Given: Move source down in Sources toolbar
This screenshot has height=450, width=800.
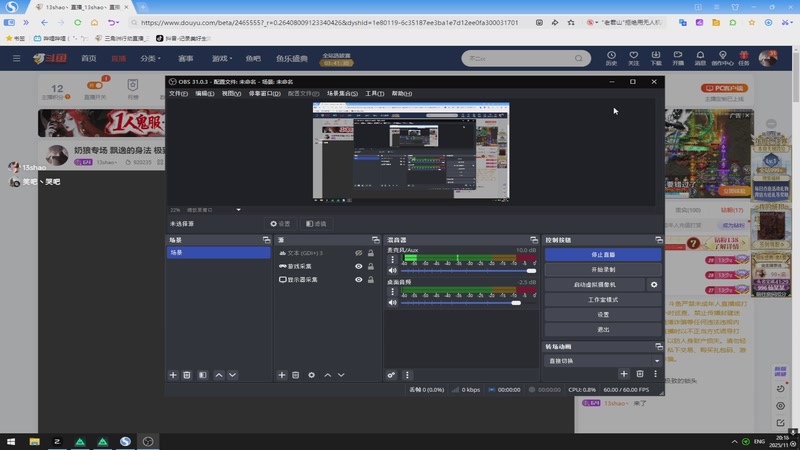Looking at the screenshot, I should pyautogui.click(x=341, y=375).
